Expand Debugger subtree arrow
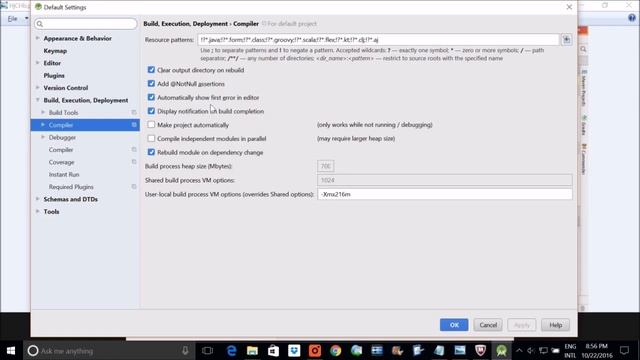The height and width of the screenshot is (360, 640). 43,137
